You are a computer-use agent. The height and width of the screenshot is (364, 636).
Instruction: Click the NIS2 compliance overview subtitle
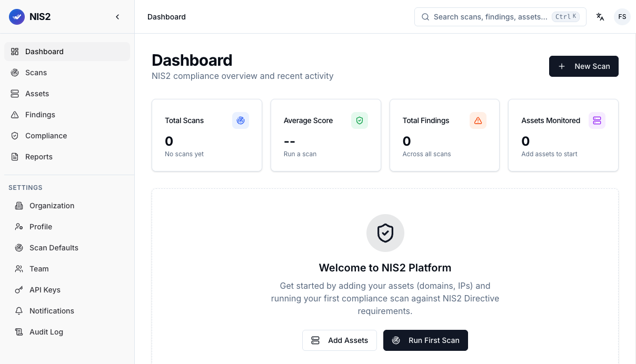coord(243,76)
